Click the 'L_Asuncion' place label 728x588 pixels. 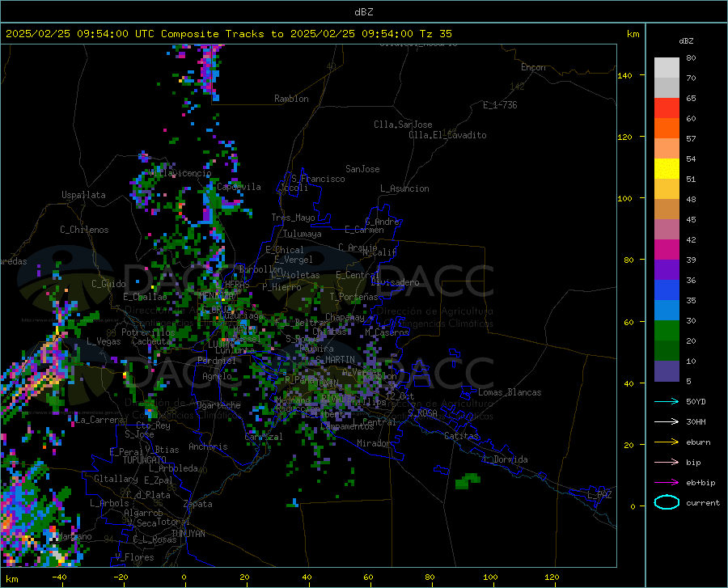pos(404,188)
